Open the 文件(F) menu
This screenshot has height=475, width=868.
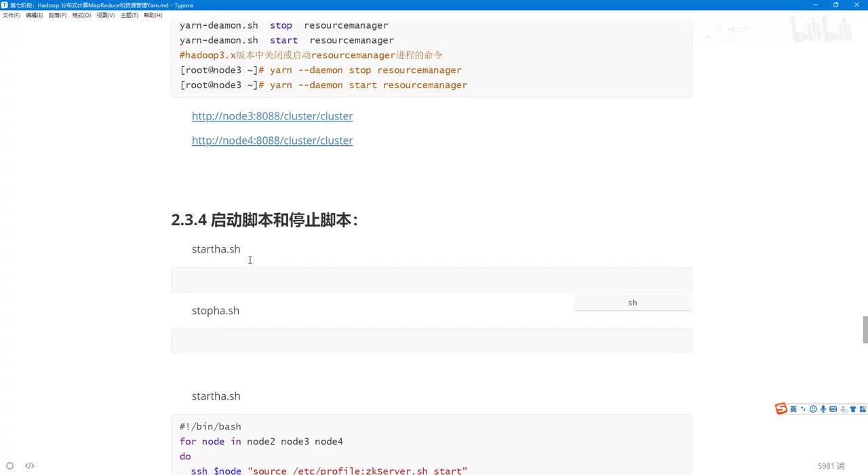tap(11, 15)
